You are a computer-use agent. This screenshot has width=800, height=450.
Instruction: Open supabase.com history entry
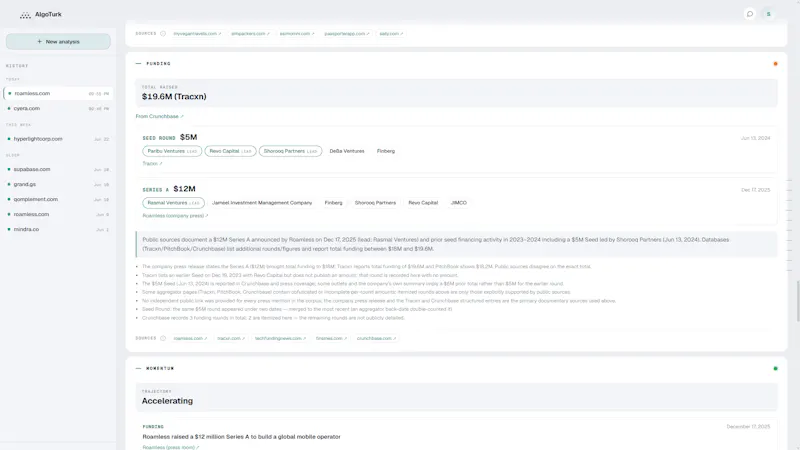coord(58,169)
